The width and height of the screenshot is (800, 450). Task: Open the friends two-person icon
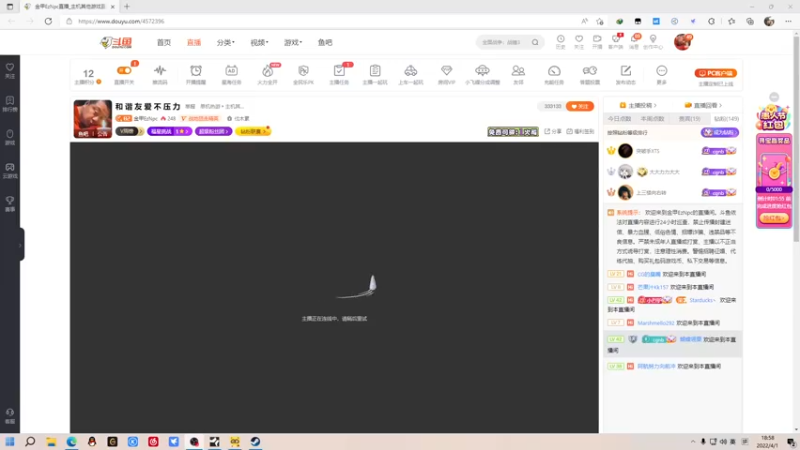click(518, 70)
